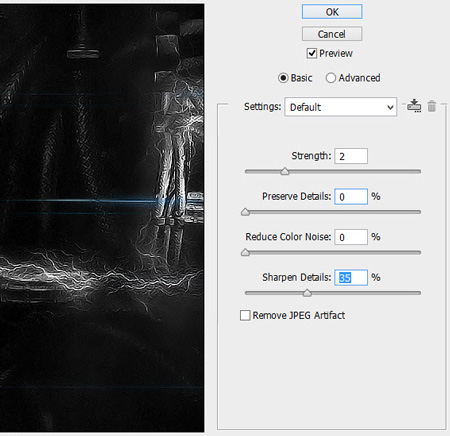
Task: Save the current settings preset
Action: pyautogui.click(x=414, y=106)
